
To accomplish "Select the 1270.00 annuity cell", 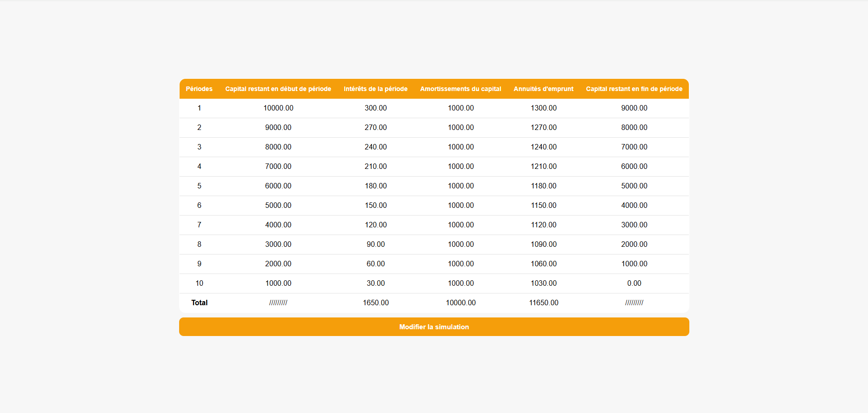I will [543, 127].
